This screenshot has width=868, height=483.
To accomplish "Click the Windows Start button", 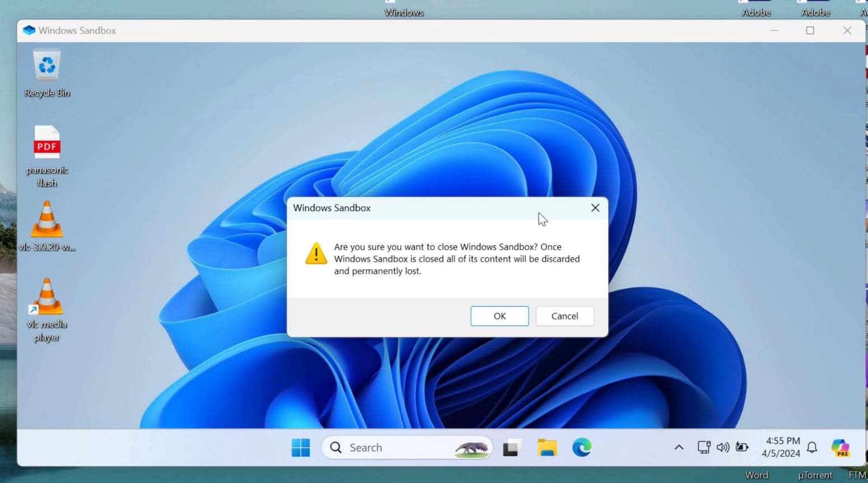I will coord(301,447).
